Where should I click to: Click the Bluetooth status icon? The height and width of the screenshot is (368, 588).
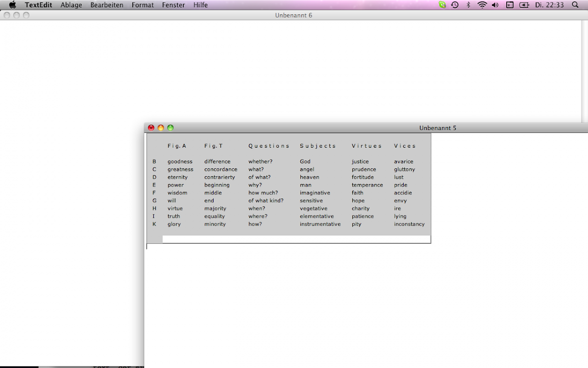coord(468,5)
